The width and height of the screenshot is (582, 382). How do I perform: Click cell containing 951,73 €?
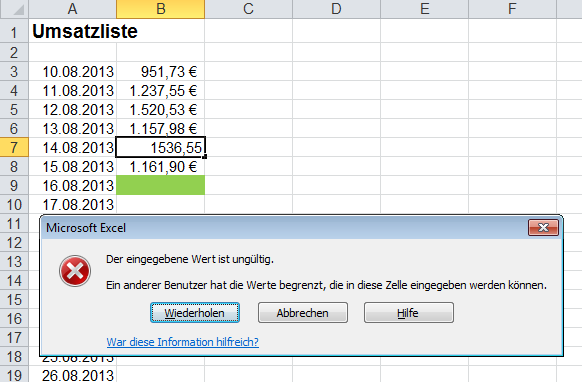click(160, 71)
